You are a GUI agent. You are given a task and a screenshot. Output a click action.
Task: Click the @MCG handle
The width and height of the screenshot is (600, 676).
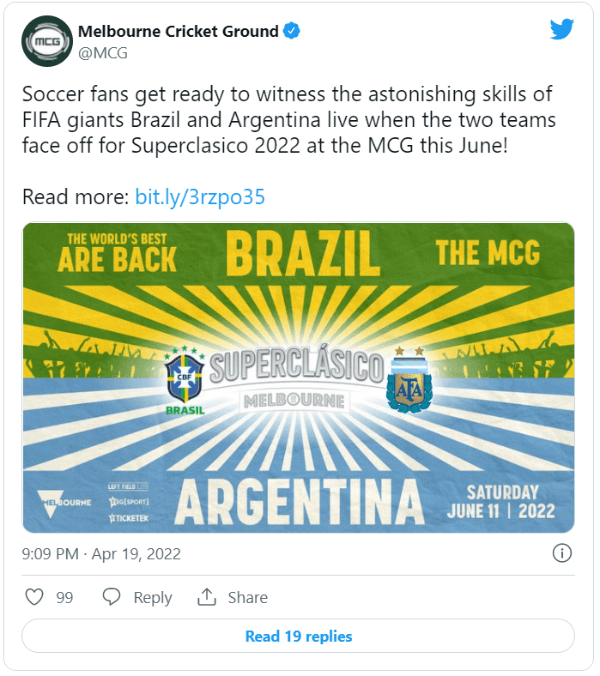(x=102, y=53)
